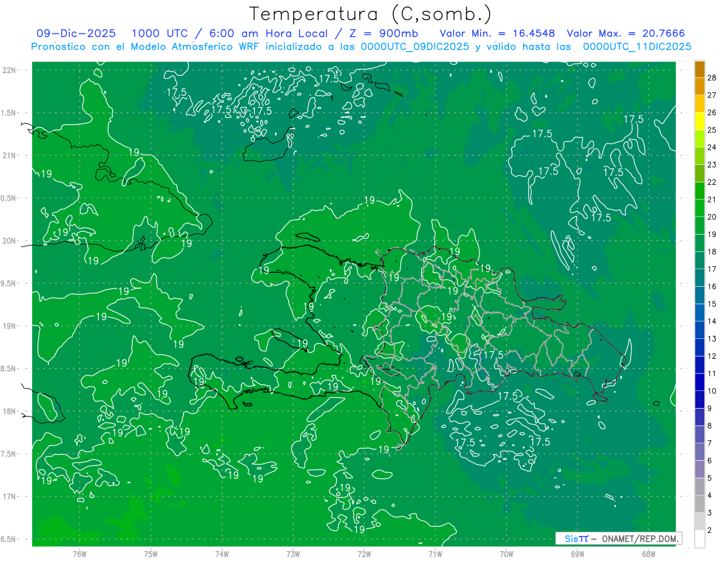This screenshot has width=728, height=562.
Task: Click the "8.5N" latitude axis label
Action: (x=9, y=369)
